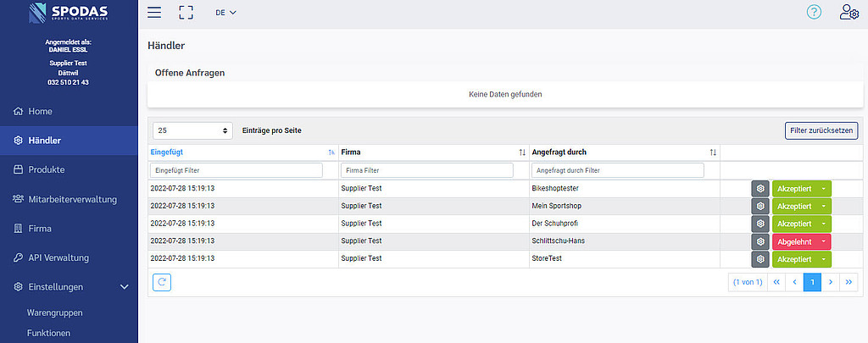Toggle the hamburger sidebar menu
The width and height of the screenshot is (868, 343).
(154, 13)
